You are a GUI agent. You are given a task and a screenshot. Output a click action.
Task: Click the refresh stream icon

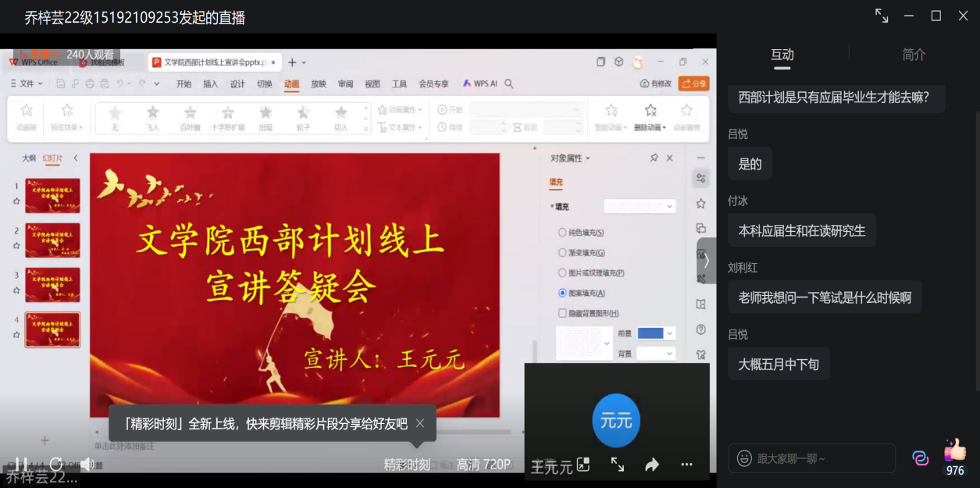55,465
